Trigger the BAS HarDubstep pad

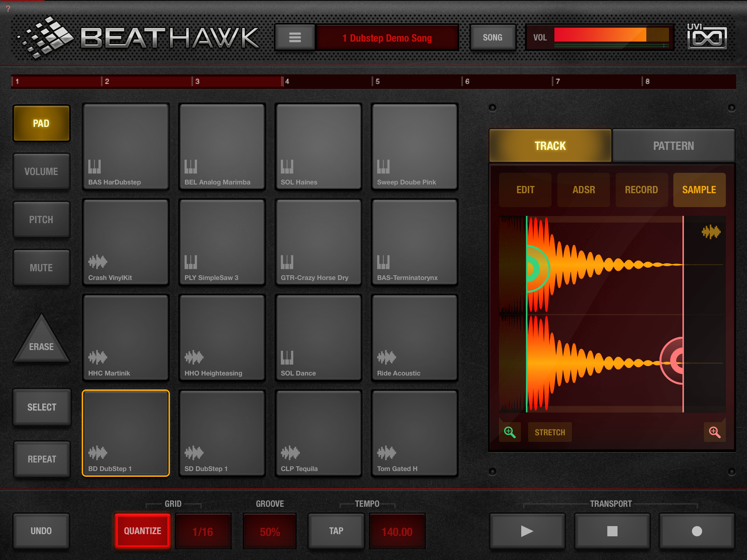(126, 146)
